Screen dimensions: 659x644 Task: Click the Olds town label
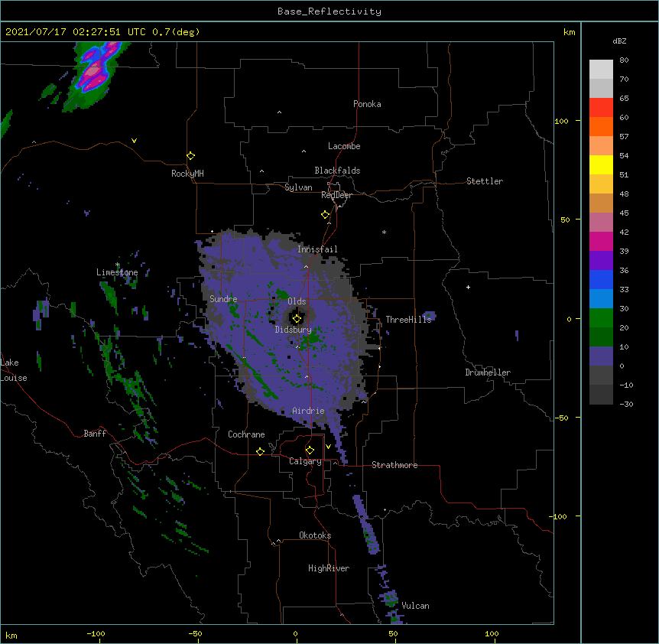click(x=297, y=301)
